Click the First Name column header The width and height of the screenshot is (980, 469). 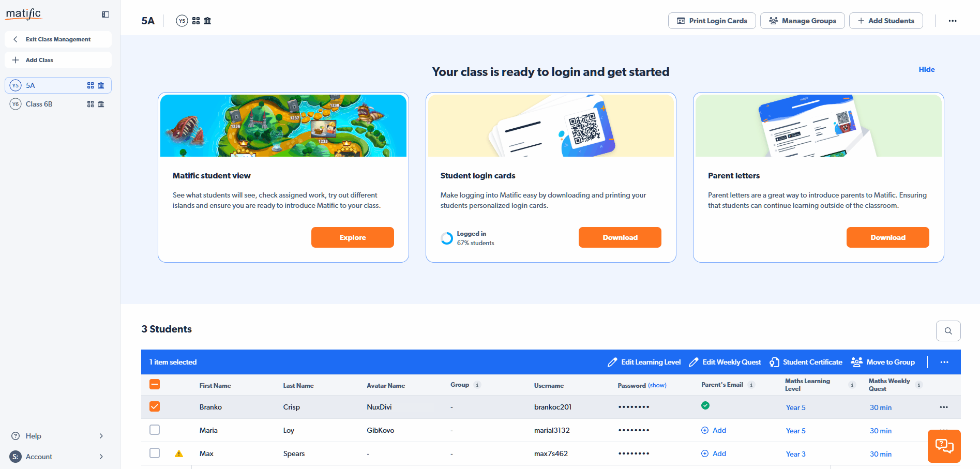[215, 385]
